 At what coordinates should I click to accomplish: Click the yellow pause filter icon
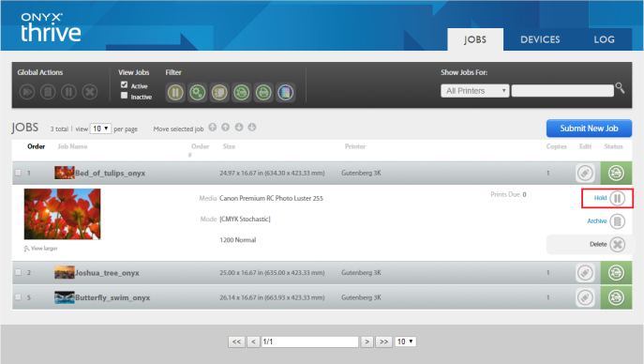pyautogui.click(x=175, y=93)
